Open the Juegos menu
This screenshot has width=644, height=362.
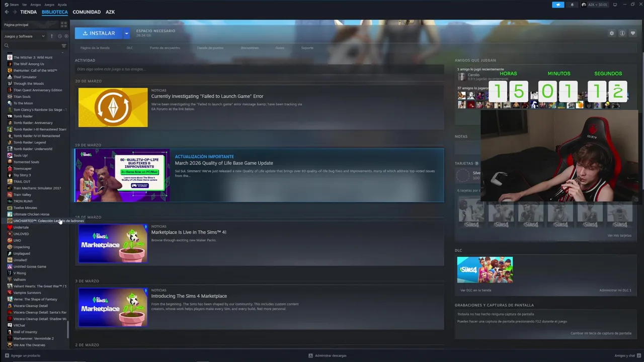[49, 5]
